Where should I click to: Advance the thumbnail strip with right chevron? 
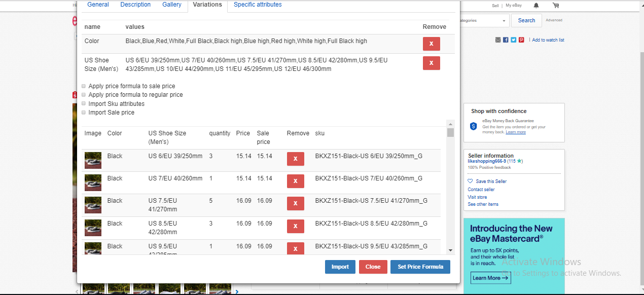pyautogui.click(x=237, y=291)
